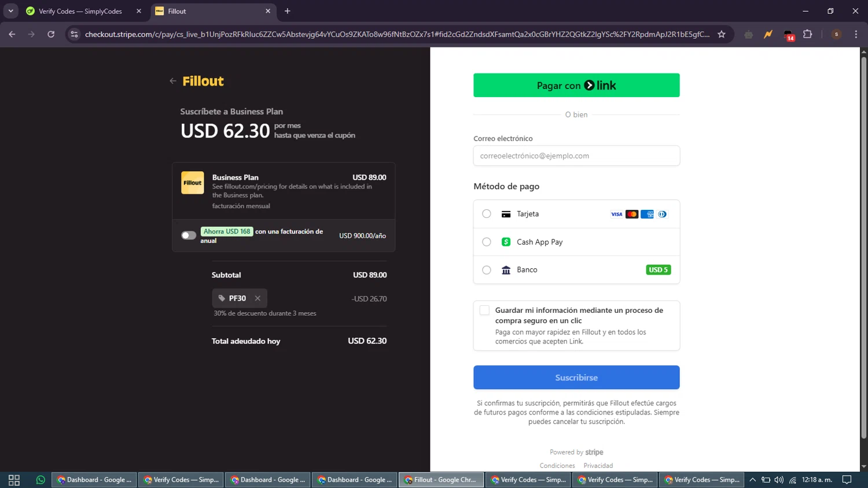Show hidden system tray icons
Screen dimensions: 868x488
point(752,480)
